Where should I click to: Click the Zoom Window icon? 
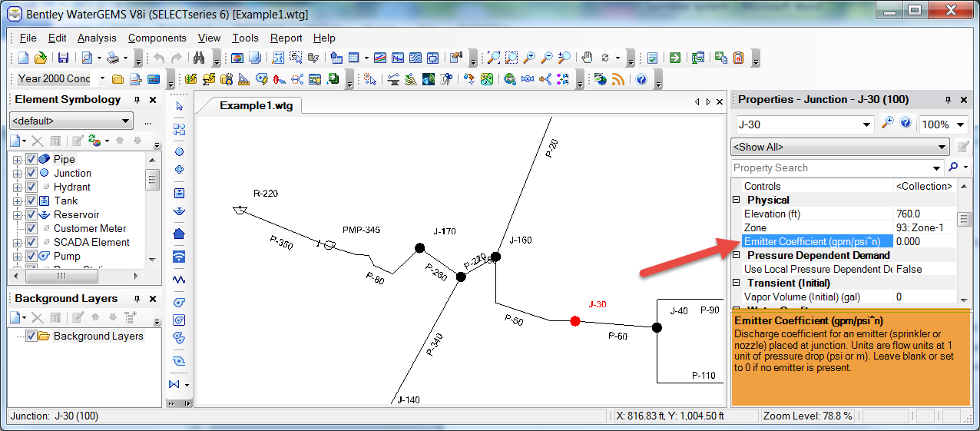(x=511, y=58)
